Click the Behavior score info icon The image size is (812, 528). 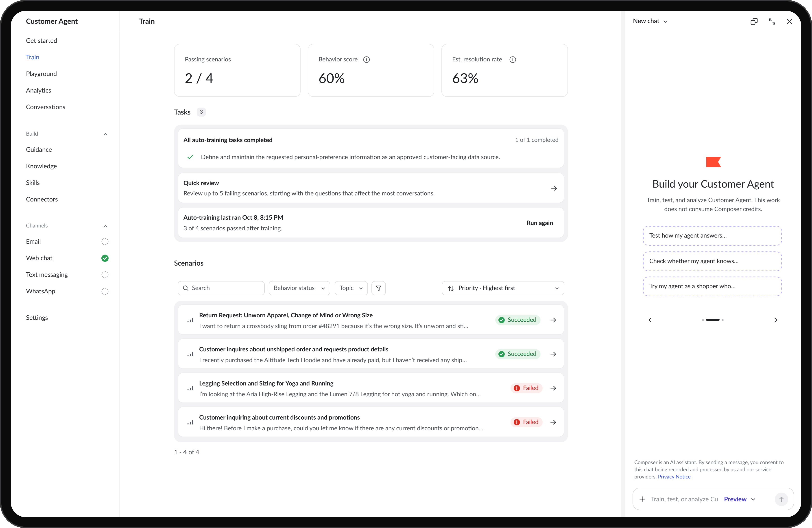tap(367, 60)
